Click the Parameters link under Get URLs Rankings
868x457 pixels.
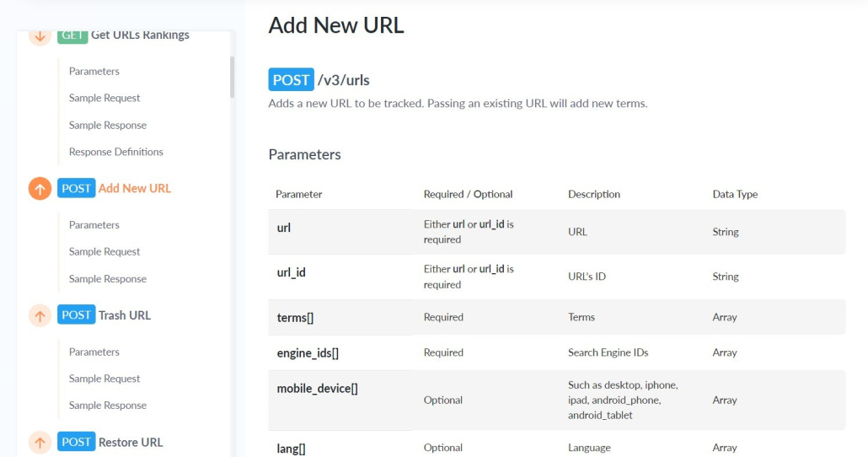94,71
